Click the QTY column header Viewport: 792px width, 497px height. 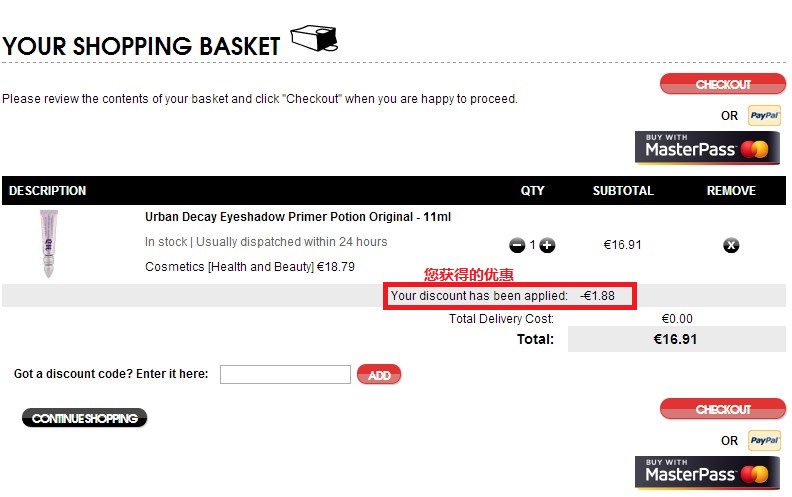pos(532,190)
